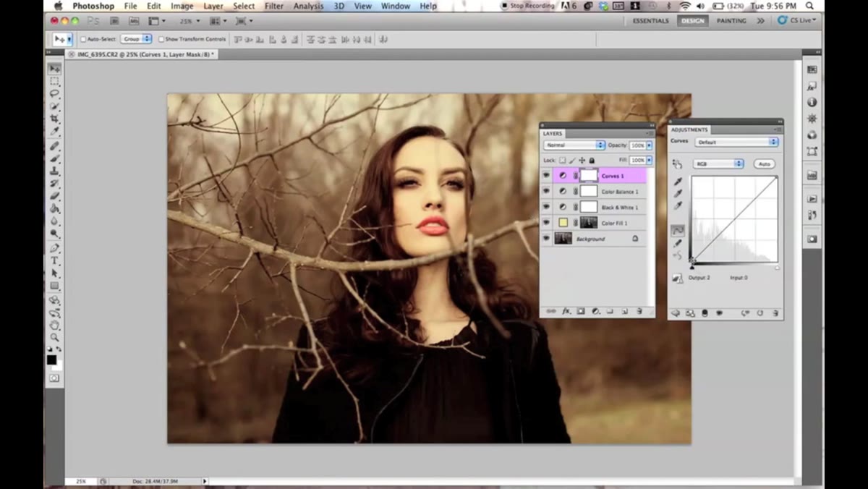Open the RGB channel dropdown

(x=718, y=164)
